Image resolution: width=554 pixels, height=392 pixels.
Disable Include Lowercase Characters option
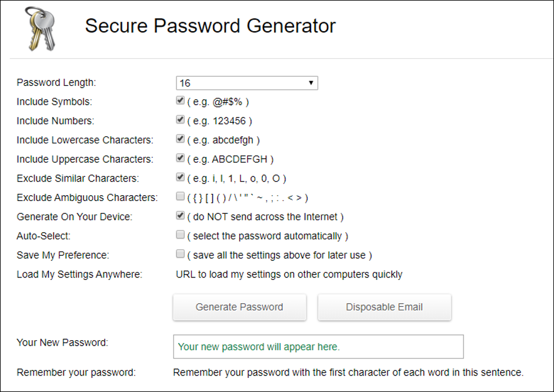coord(181,139)
